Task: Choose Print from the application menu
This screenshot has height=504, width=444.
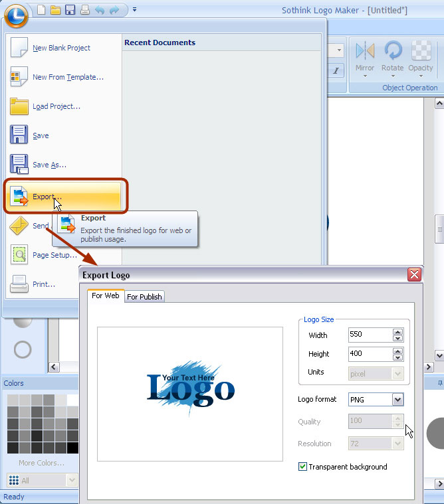Action: tap(42, 284)
